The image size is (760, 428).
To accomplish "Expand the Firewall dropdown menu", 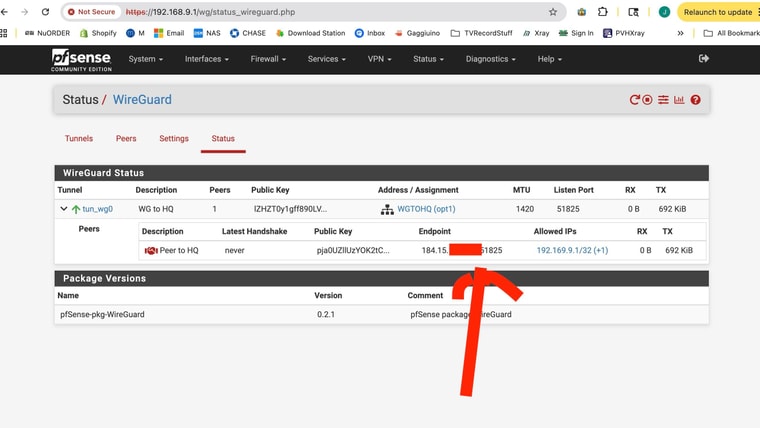I will (268, 59).
